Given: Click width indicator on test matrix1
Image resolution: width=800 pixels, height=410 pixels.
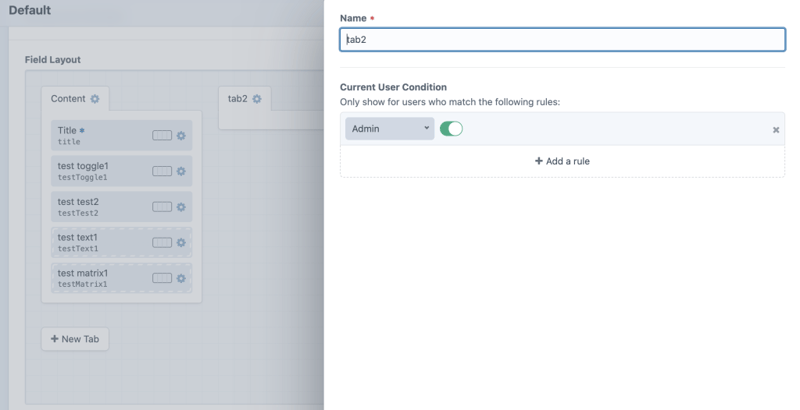Looking at the screenshot, I should (162, 278).
